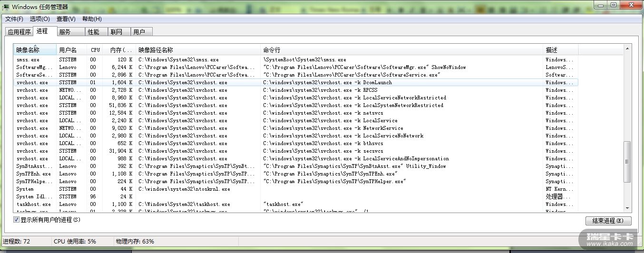
Task: Open the 选项(O) menu
Action: [x=39, y=19]
